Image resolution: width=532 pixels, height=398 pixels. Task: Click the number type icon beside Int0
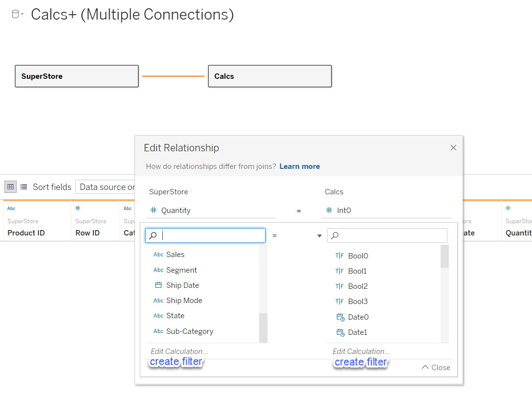pyautogui.click(x=329, y=210)
